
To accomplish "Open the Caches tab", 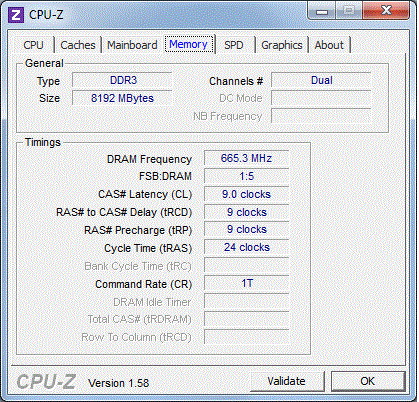I will pos(78,45).
